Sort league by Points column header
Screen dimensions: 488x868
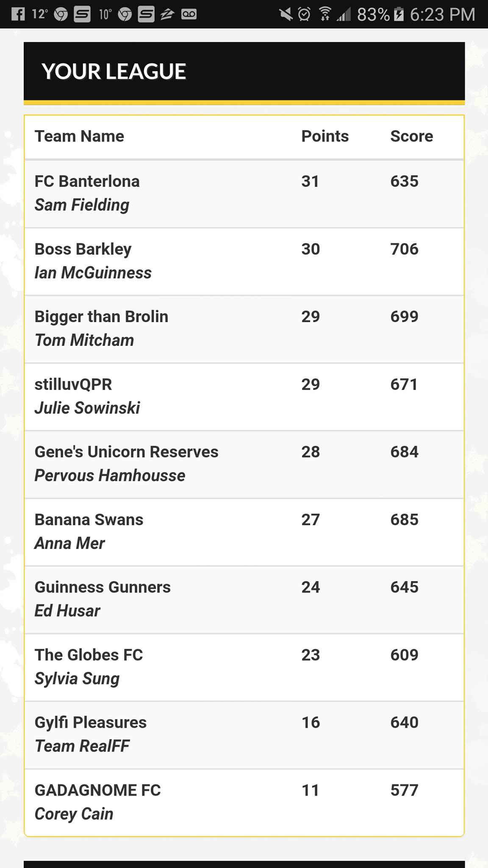[x=325, y=136]
